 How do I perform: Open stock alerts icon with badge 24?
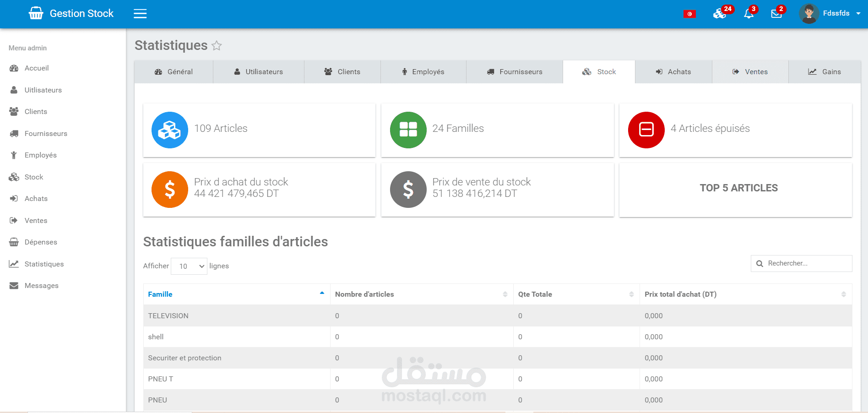720,14
